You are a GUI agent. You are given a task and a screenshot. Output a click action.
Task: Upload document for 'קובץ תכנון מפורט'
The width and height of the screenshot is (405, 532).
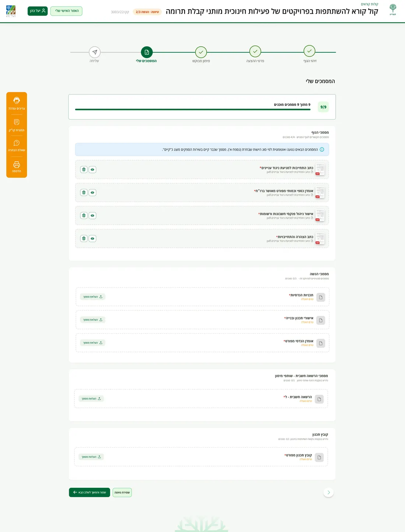[x=91, y=457]
